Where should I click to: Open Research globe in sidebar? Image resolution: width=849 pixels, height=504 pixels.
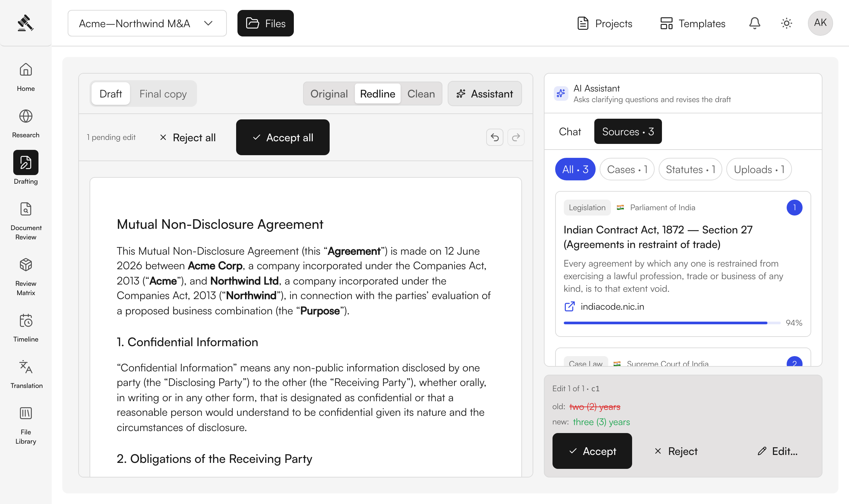[x=26, y=124]
